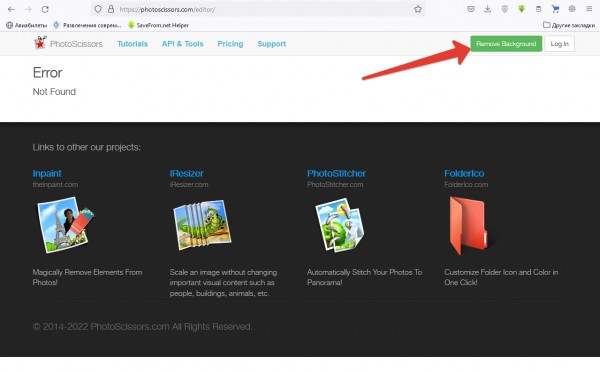
Task: Click the padlock site security icon
Action: (x=111, y=9)
